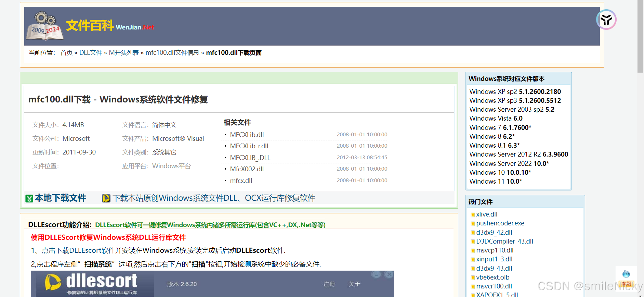The image size is (644, 297).
Task: Open the 下载本站原创Windows系统文件DLL、OCX运行库修复软件 link
Action: [214, 198]
